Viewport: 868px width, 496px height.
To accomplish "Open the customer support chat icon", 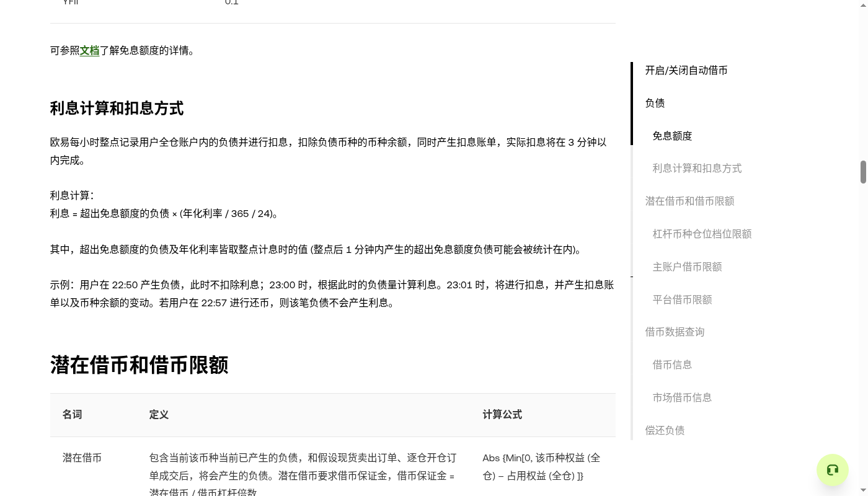I will (x=833, y=470).
